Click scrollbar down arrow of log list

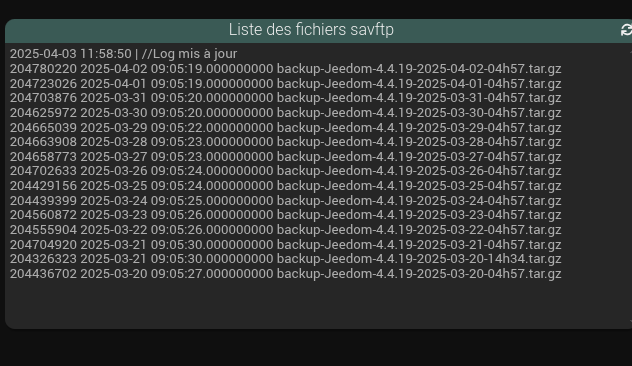pyautogui.click(x=630, y=321)
